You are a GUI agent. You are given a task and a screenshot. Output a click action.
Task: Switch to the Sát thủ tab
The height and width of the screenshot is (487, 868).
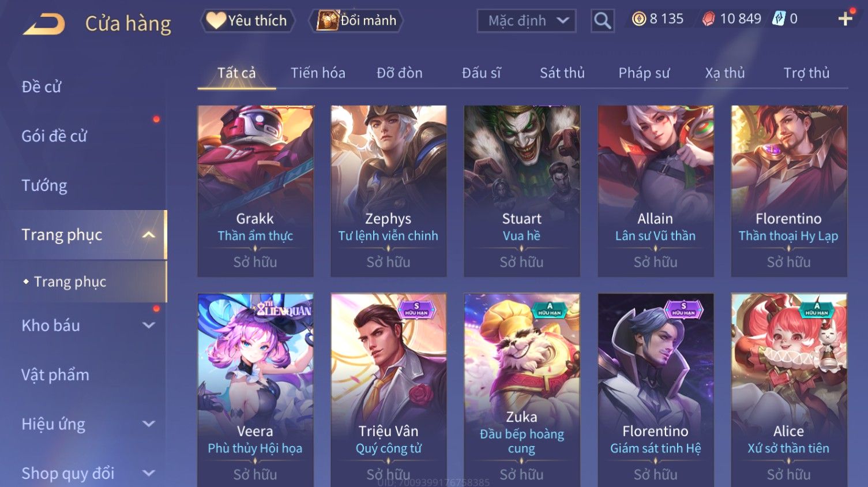[562, 73]
